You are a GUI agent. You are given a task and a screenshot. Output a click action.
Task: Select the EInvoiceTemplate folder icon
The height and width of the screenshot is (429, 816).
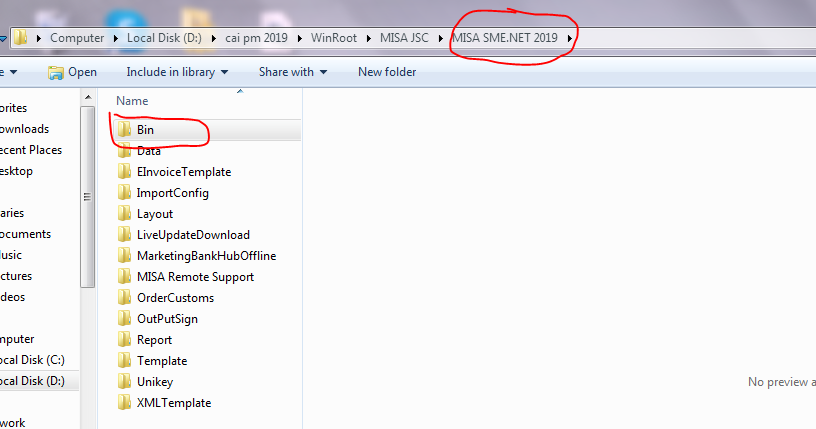124,171
